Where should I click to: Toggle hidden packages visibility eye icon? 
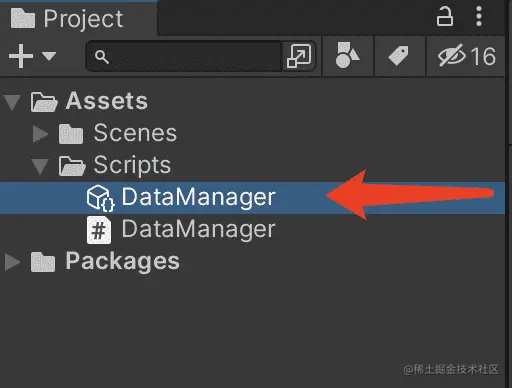(452, 55)
